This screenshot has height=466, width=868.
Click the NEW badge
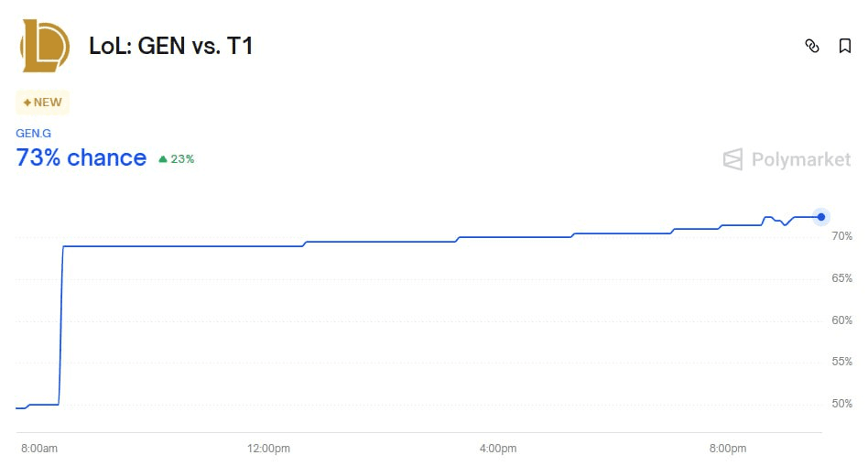click(43, 103)
